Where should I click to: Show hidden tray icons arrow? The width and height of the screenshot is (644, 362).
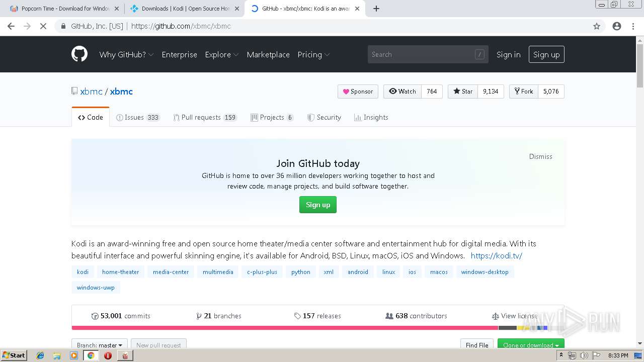561,355
